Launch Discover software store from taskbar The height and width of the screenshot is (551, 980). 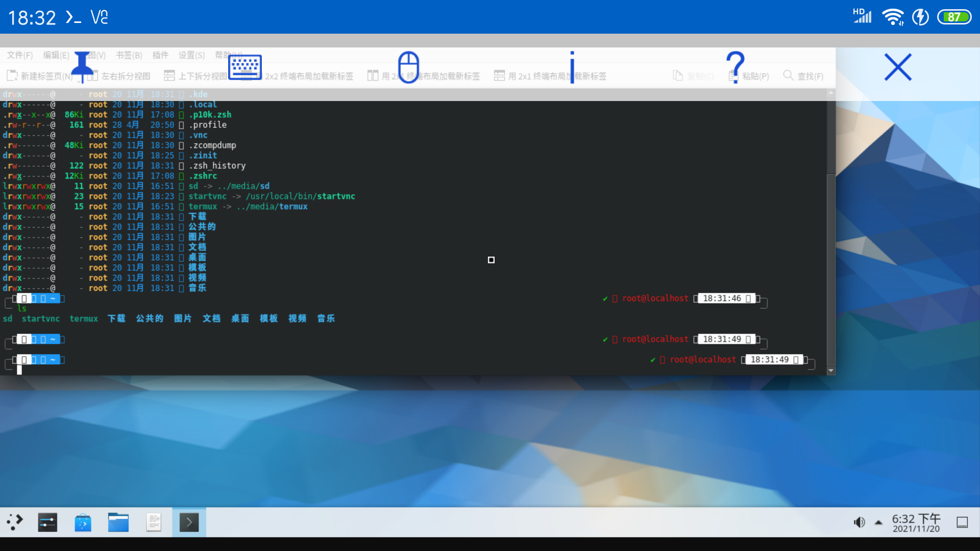click(x=83, y=522)
